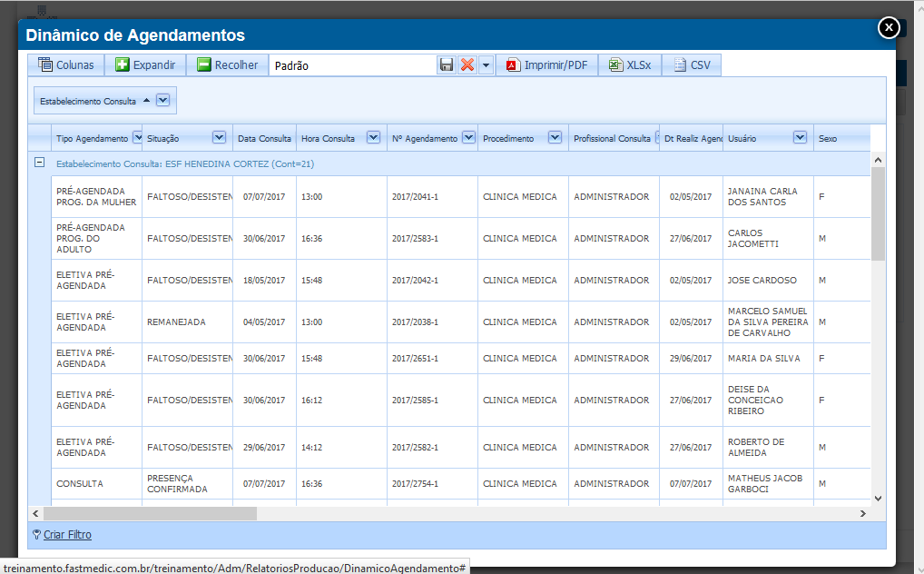Screen dimensions: 924x574
Task: Click the green Expandir plus icon
Action: pos(122,64)
